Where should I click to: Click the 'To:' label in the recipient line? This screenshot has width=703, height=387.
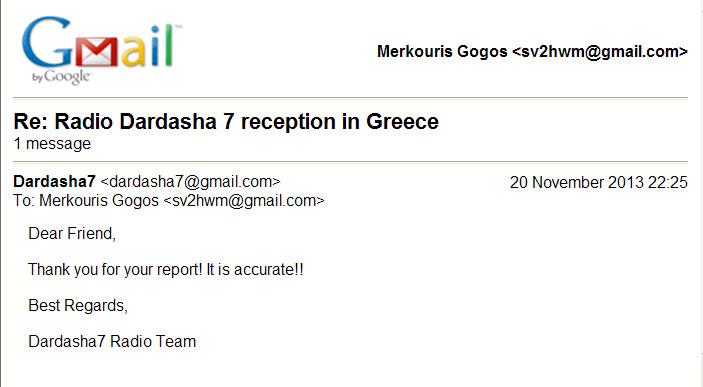coord(24,200)
